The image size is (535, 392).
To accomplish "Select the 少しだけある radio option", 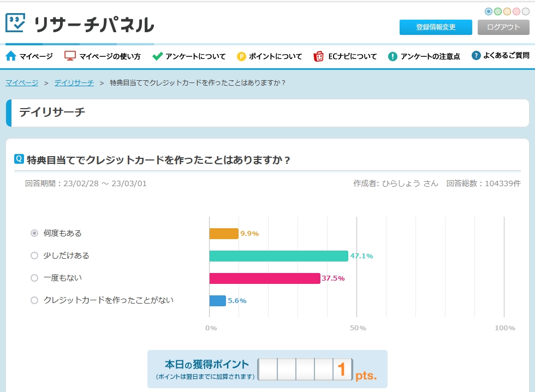I will tap(34, 256).
